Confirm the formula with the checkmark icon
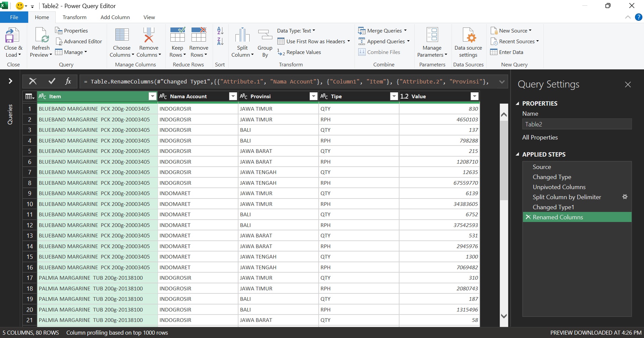644x338 pixels. point(52,81)
